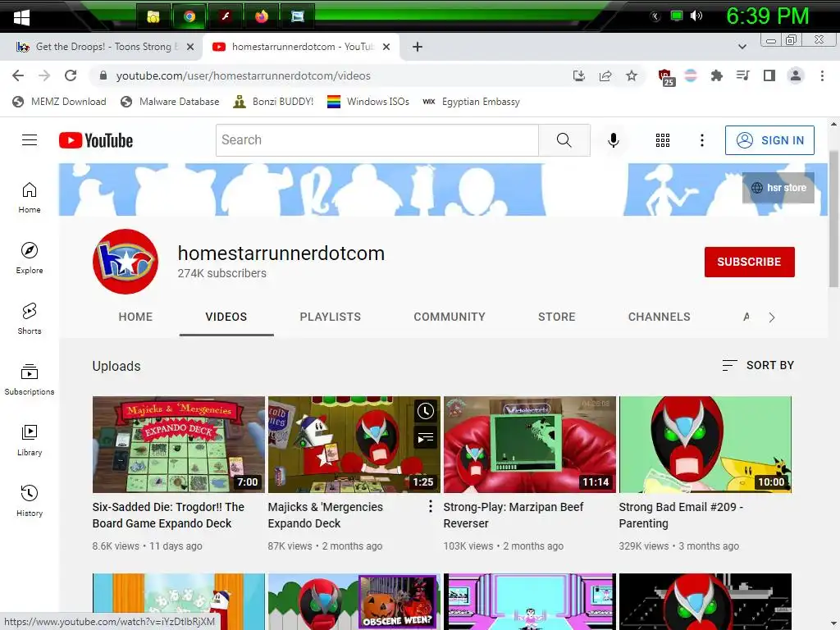This screenshot has height=630, width=840.
Task: Open Six-Sadded Die Trogdor video thumbnail
Action: pos(178,444)
